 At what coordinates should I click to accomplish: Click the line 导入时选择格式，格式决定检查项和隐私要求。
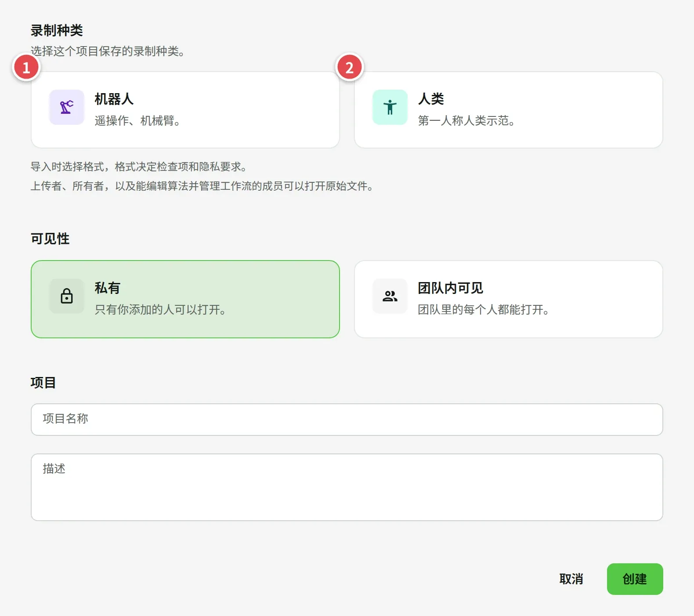[x=139, y=167]
